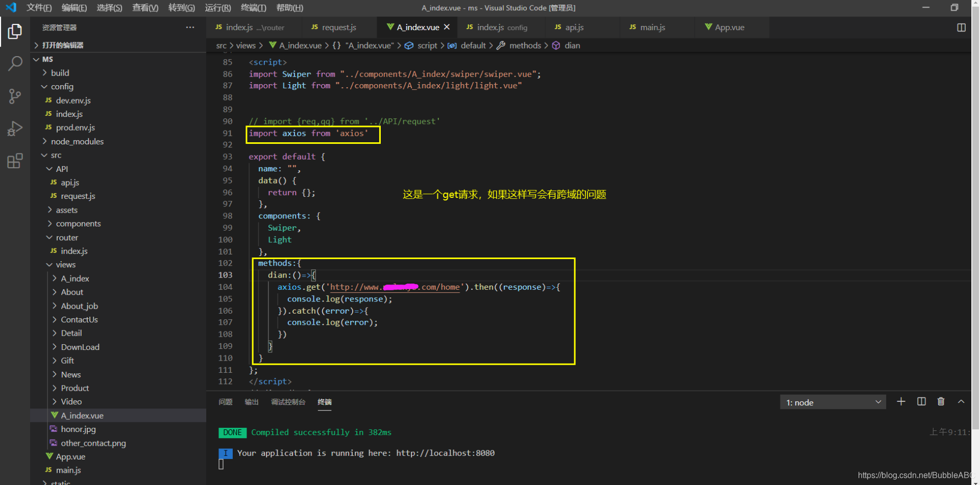The width and height of the screenshot is (980, 485).
Task: Click the VS Code logo icon
Action: [x=11, y=8]
